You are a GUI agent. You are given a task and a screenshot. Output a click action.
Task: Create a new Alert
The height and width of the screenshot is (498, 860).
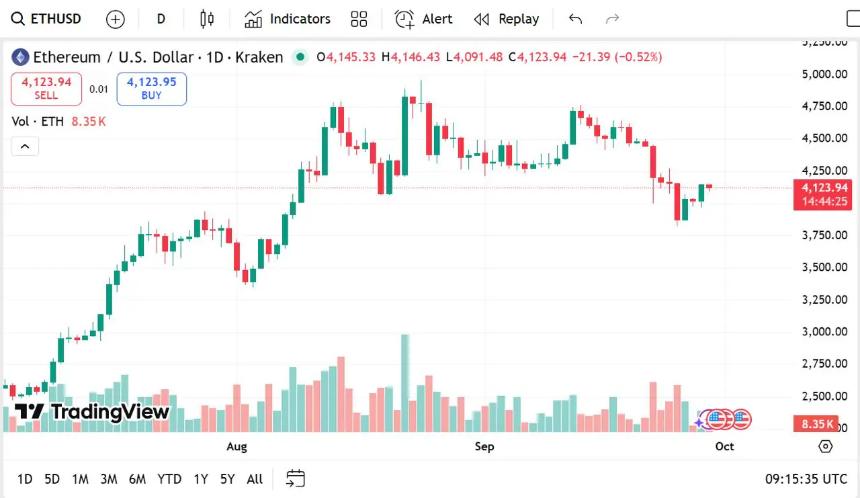point(423,19)
